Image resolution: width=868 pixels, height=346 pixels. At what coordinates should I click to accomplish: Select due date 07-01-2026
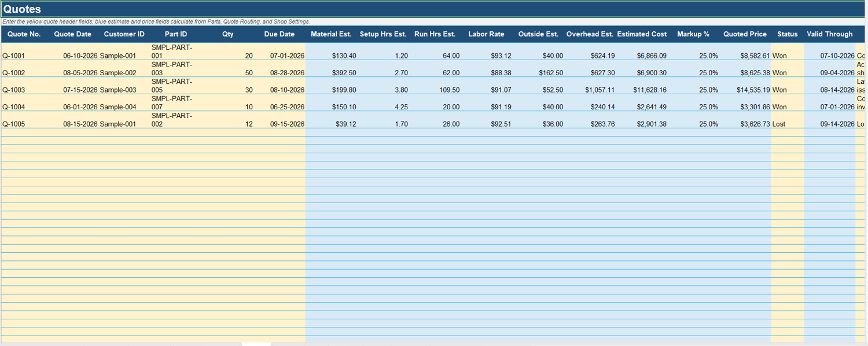pyautogui.click(x=287, y=56)
